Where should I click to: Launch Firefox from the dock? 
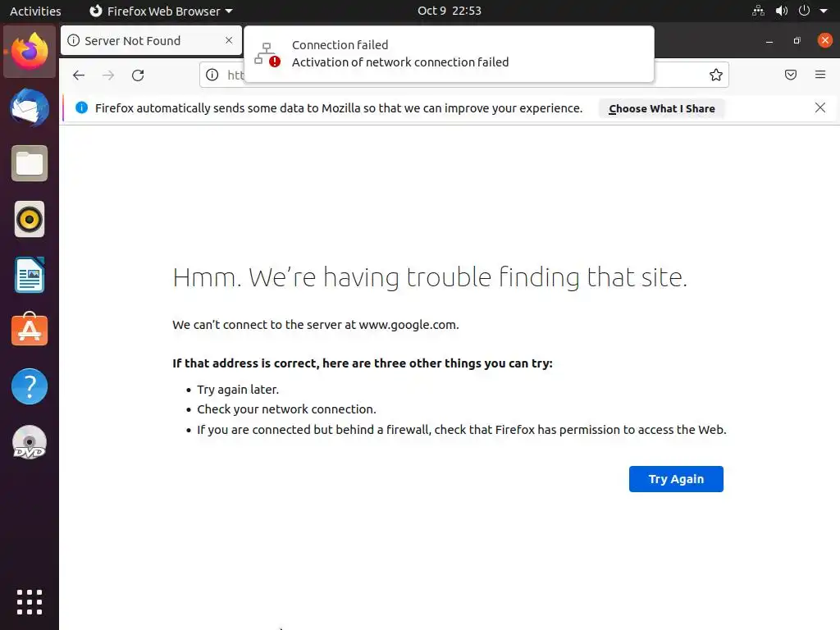point(30,52)
